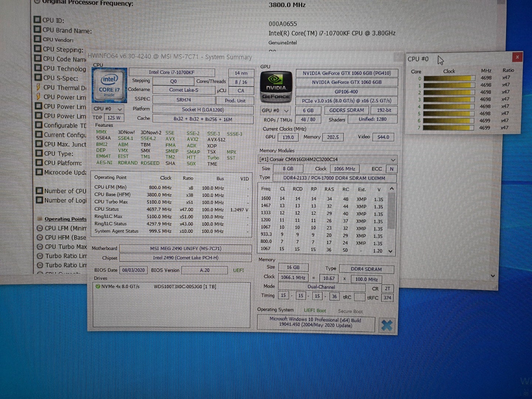
Task: Click the GP106-400 GPU chip field
Action: coord(347,92)
